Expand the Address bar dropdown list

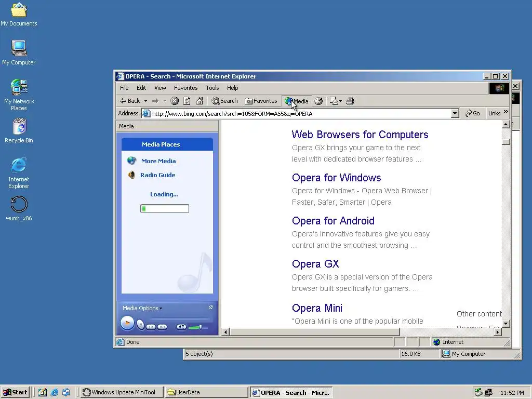pyautogui.click(x=455, y=113)
